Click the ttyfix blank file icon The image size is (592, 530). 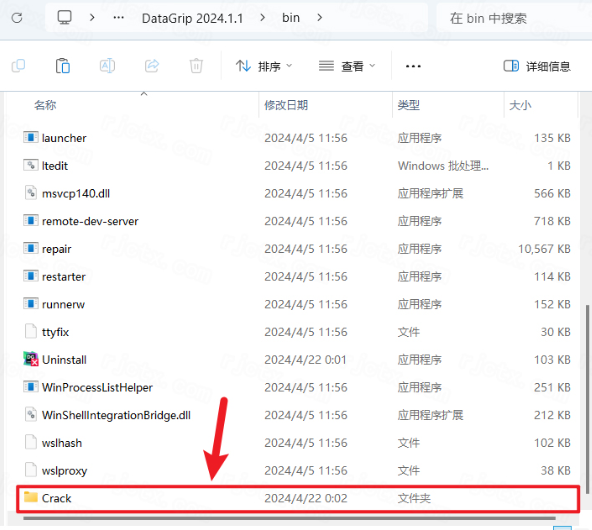pos(31,331)
